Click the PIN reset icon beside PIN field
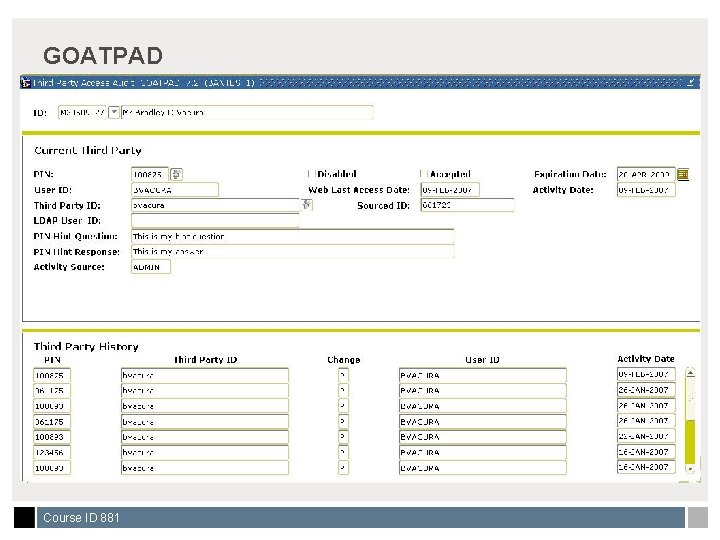The height and width of the screenshot is (540, 720). (x=176, y=174)
